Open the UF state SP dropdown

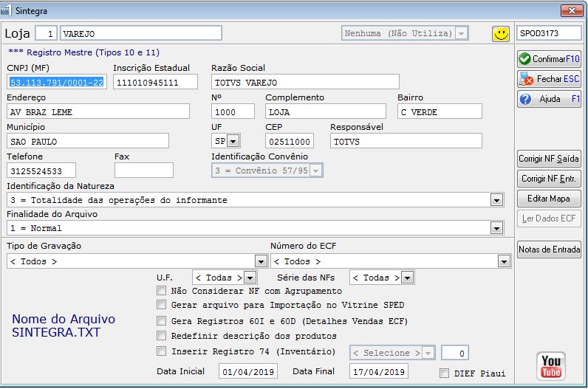click(x=233, y=141)
